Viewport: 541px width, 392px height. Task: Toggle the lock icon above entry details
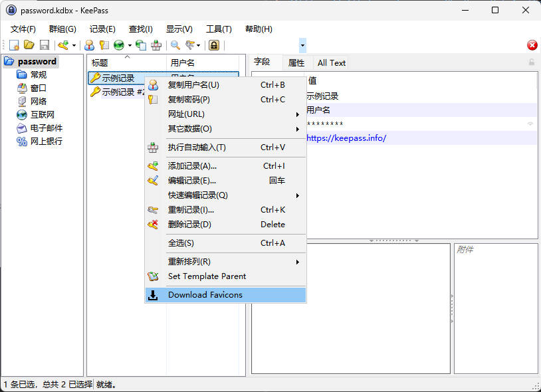pyautogui.click(x=531, y=62)
